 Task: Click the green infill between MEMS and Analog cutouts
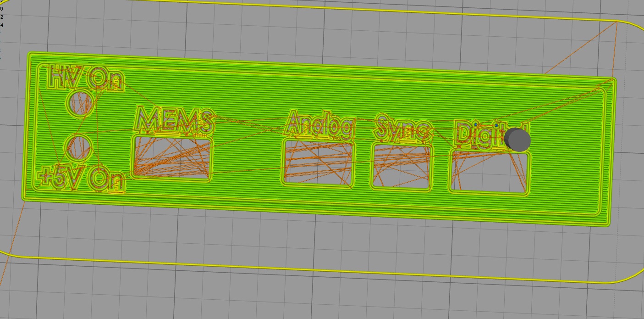coord(248,158)
